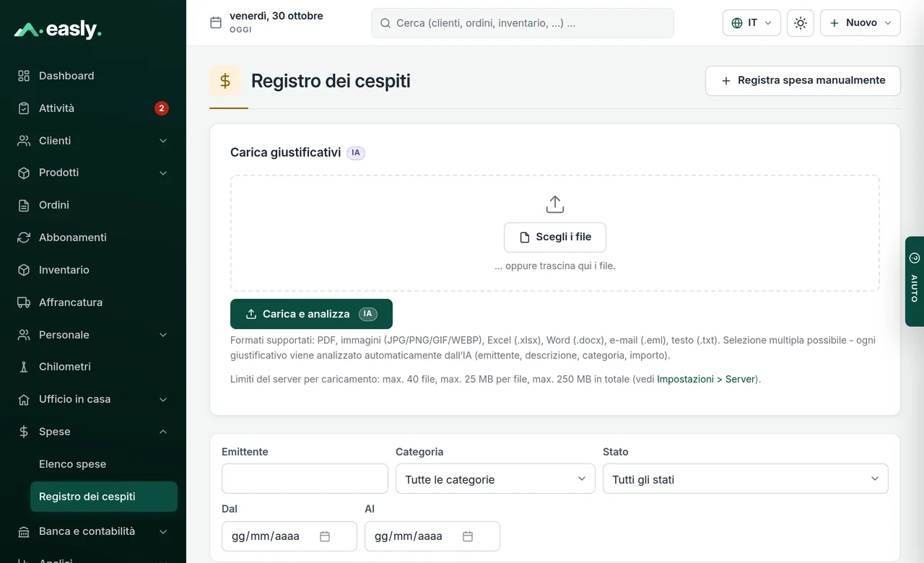Go to Elenco spese in sidebar
The image size is (924, 563).
pos(72,464)
